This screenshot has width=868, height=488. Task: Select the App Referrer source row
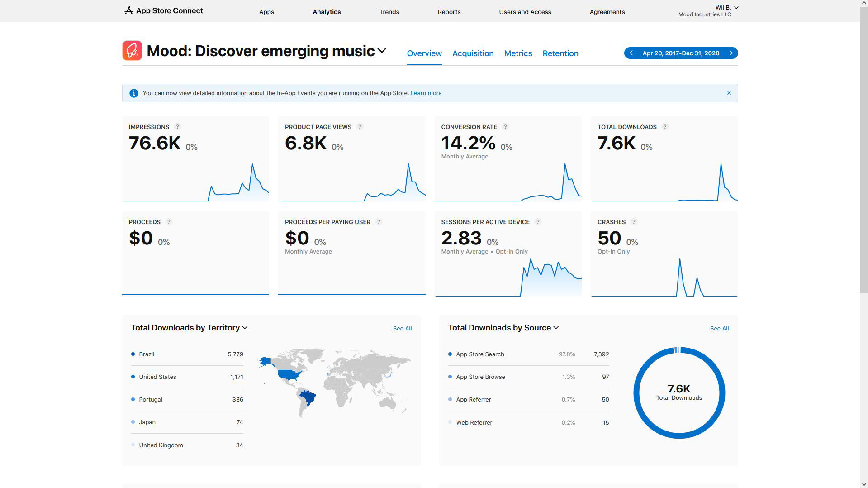(x=528, y=400)
